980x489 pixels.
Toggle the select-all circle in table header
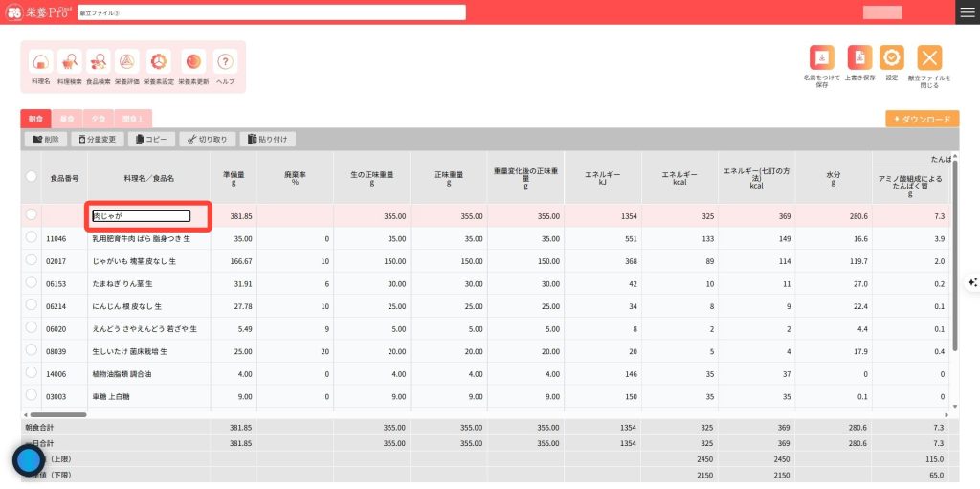32,177
